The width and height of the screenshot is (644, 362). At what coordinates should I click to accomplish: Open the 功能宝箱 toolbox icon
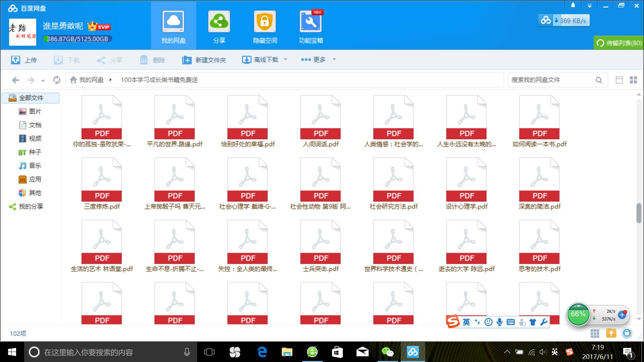tap(310, 21)
